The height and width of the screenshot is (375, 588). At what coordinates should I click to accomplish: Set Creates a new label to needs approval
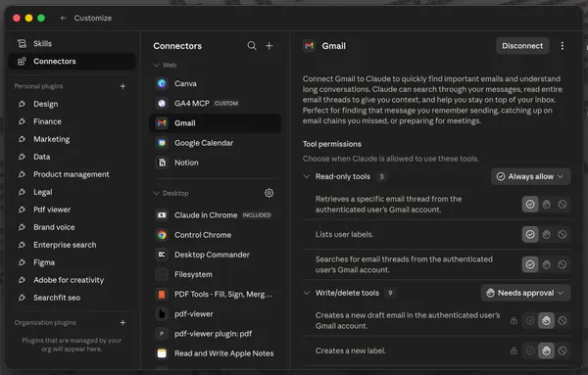tap(546, 351)
